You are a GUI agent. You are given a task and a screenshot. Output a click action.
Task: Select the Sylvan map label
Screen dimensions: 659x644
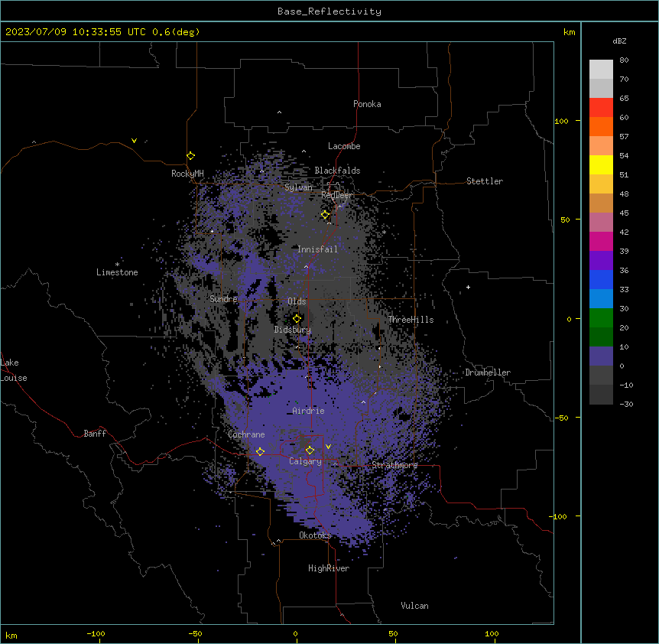tap(298, 187)
